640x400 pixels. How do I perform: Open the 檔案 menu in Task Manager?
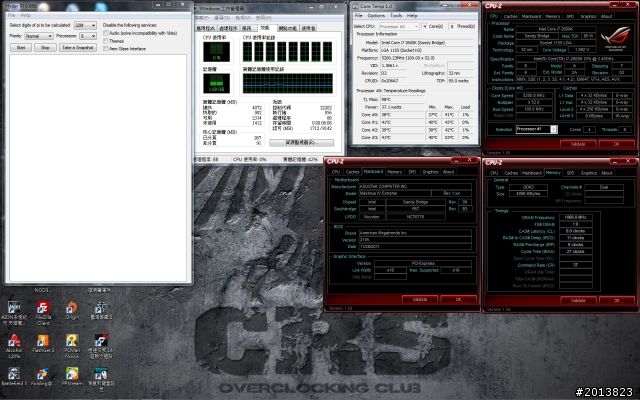[x=202, y=18]
